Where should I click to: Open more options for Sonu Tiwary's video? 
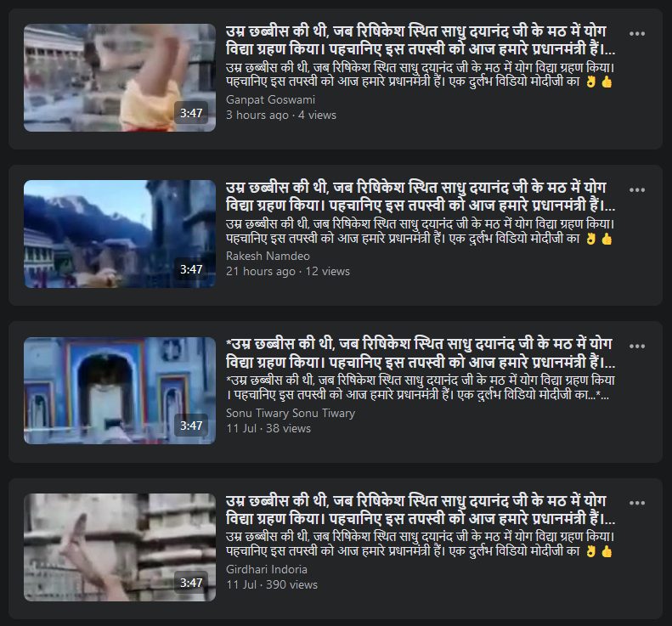coord(637,347)
